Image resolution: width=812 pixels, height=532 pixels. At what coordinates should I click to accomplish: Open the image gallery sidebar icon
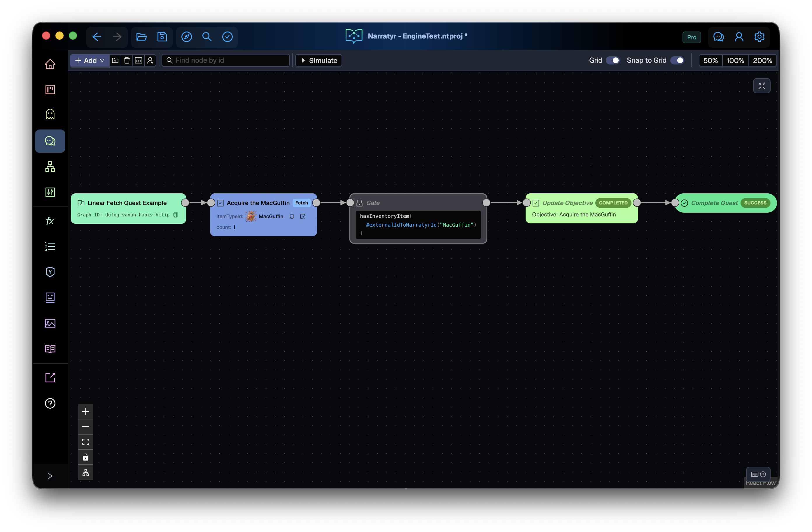tap(50, 323)
